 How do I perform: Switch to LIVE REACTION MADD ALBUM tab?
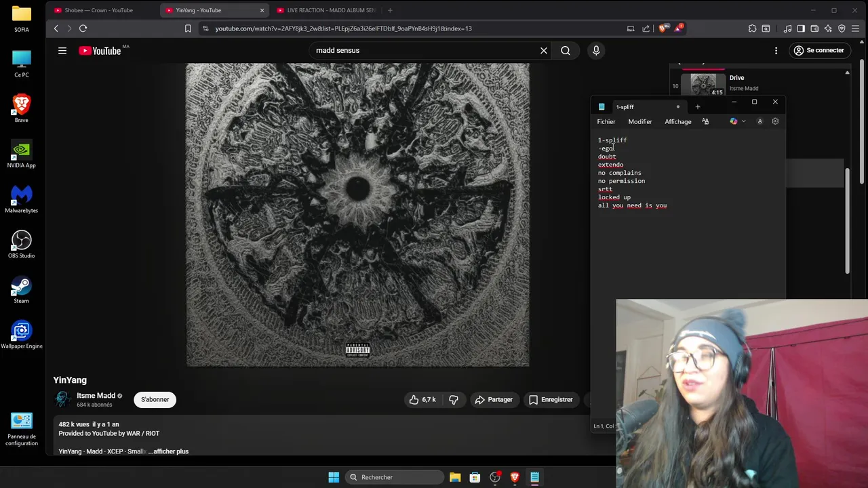click(327, 10)
